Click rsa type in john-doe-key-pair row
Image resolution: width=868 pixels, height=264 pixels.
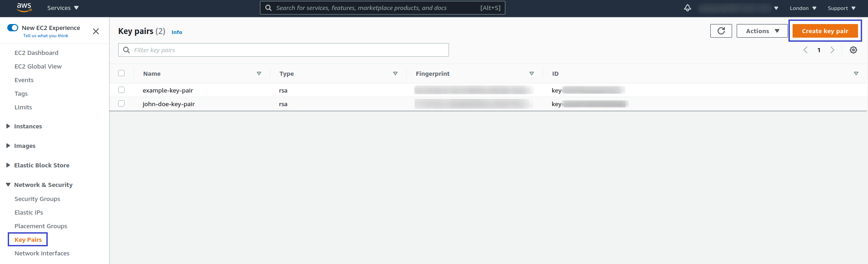tap(283, 104)
